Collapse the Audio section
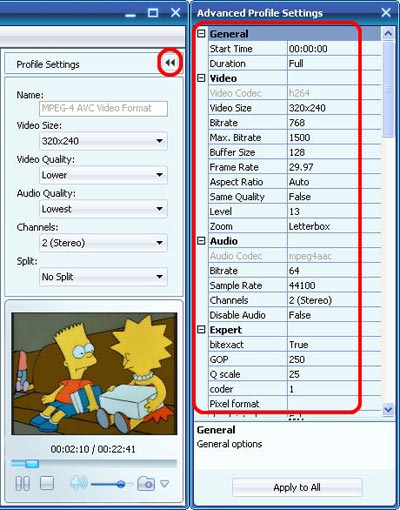The width and height of the screenshot is (400, 510). tap(201, 241)
